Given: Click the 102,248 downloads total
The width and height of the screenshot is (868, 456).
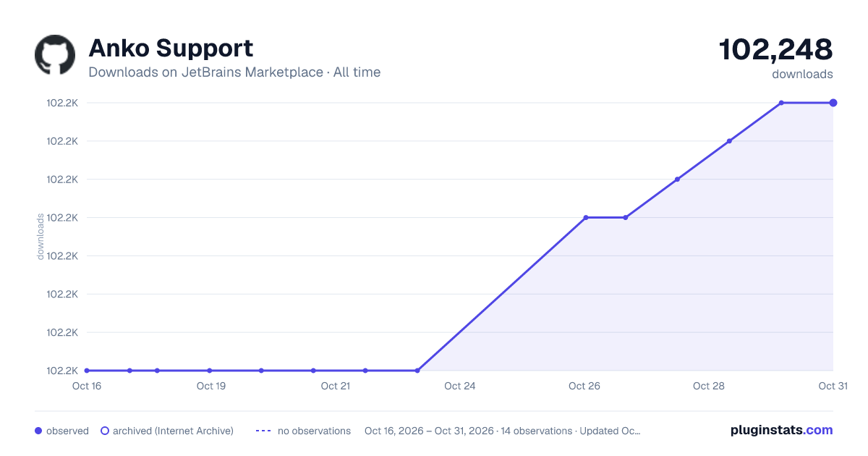Looking at the screenshot, I should (x=775, y=50).
